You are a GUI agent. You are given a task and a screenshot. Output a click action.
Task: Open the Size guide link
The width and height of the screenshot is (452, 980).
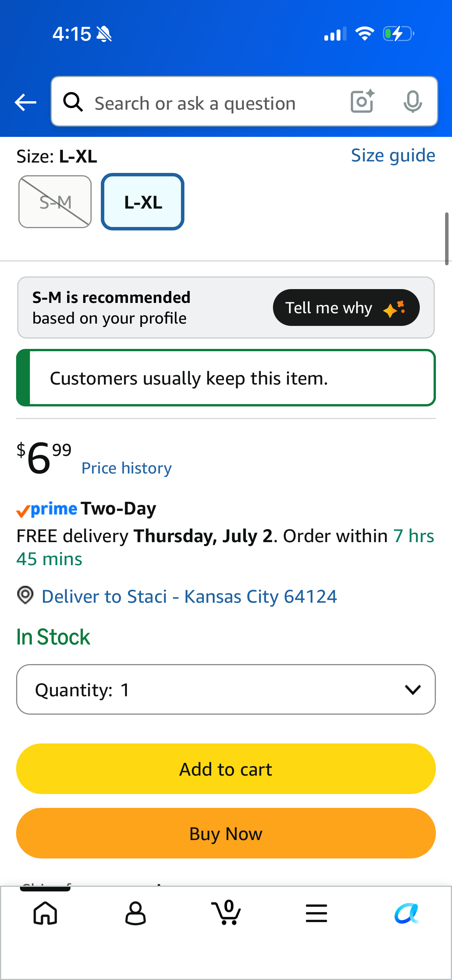393,156
